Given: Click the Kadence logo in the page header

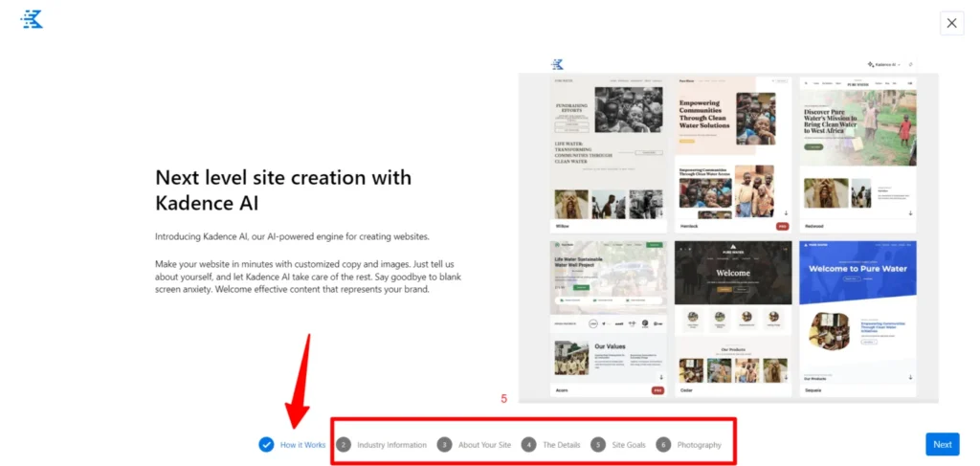Looking at the screenshot, I should (32, 19).
